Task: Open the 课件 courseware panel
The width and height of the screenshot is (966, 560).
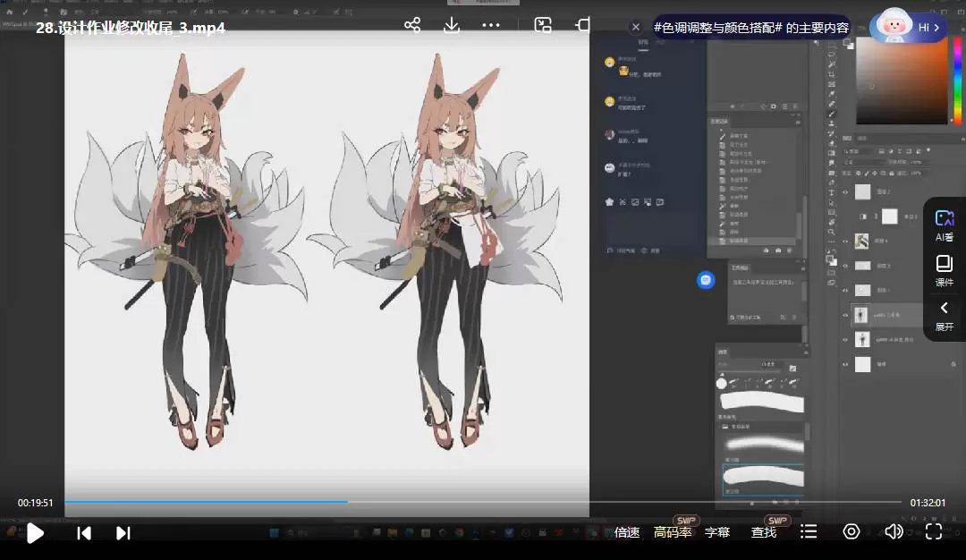Action: (x=944, y=271)
